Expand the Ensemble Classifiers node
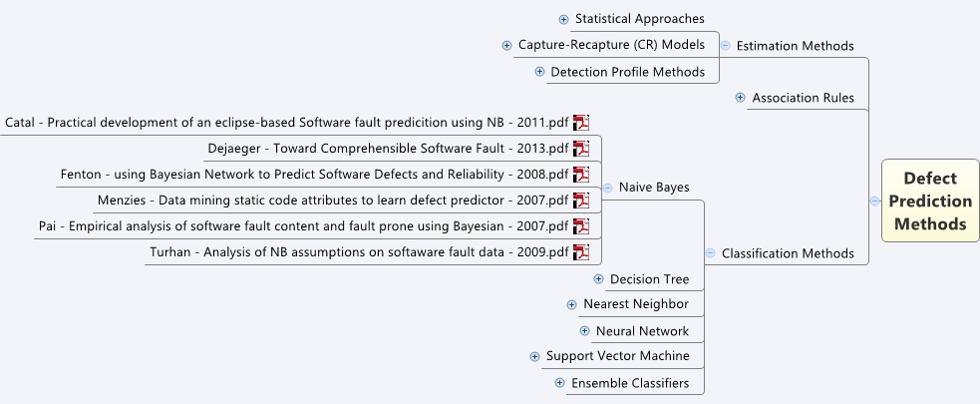The height and width of the screenshot is (404, 980). point(559,383)
